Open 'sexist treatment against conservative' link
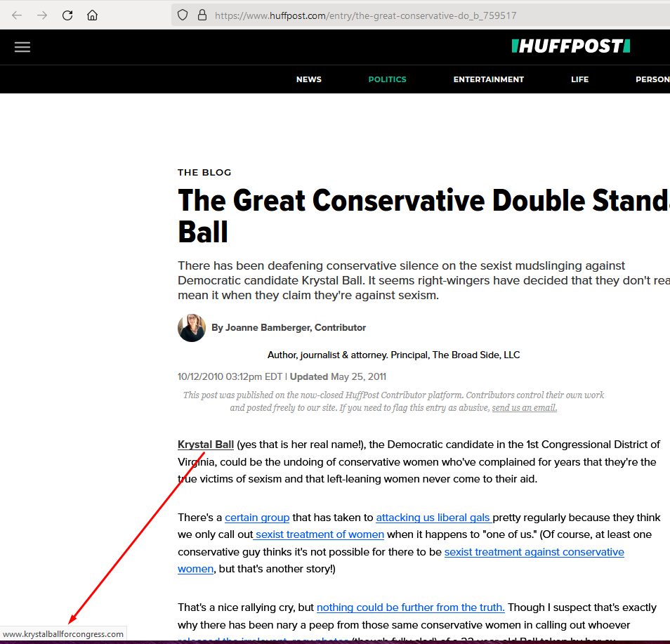Image resolution: width=670 pixels, height=644 pixels. [x=534, y=552]
